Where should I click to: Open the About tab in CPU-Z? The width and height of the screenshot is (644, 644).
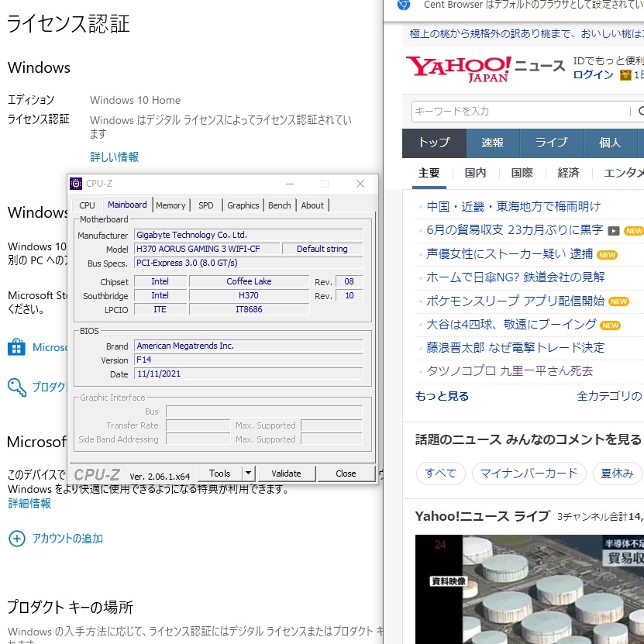click(x=312, y=205)
